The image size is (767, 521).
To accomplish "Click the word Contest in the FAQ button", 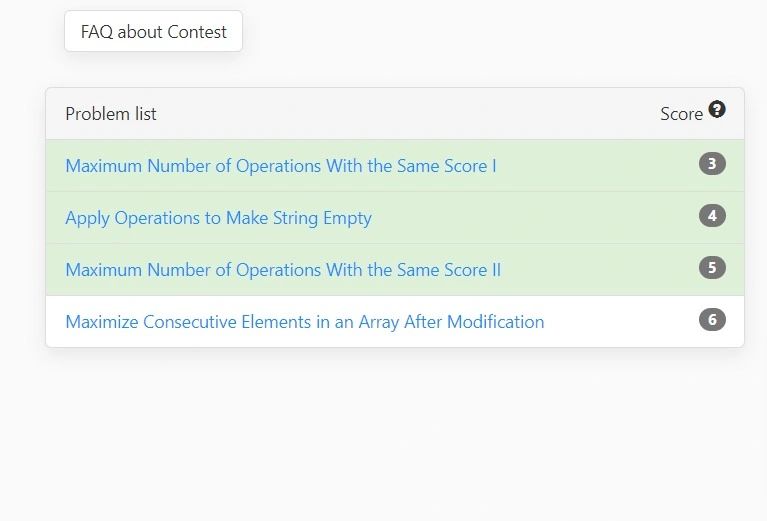I will (198, 32).
